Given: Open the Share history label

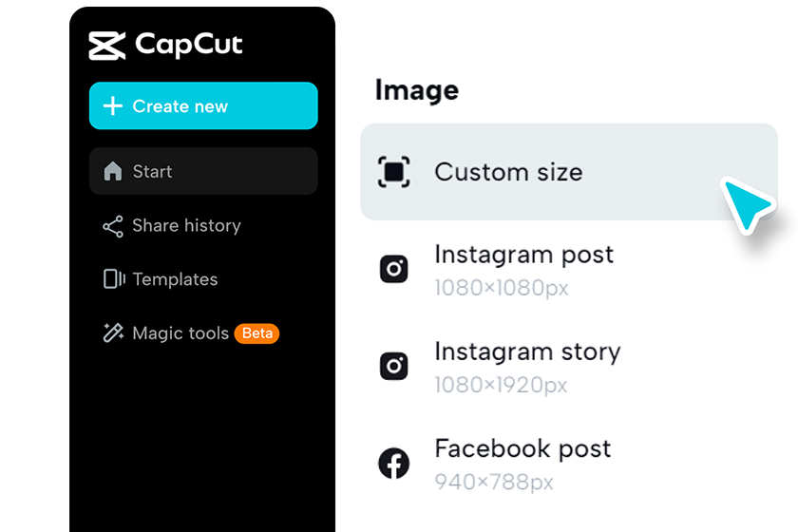Looking at the screenshot, I should (186, 226).
